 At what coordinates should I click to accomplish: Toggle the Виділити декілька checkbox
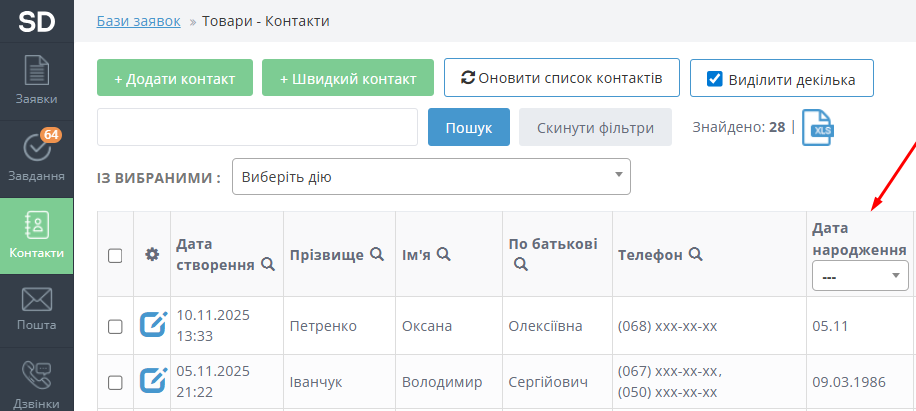[x=714, y=79]
